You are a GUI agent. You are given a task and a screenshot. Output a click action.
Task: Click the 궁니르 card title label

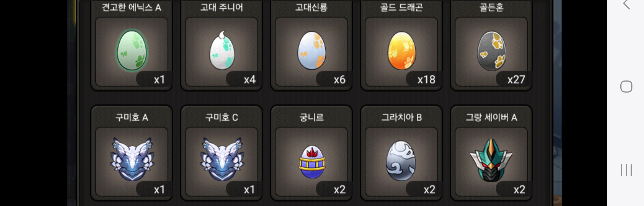tap(312, 117)
